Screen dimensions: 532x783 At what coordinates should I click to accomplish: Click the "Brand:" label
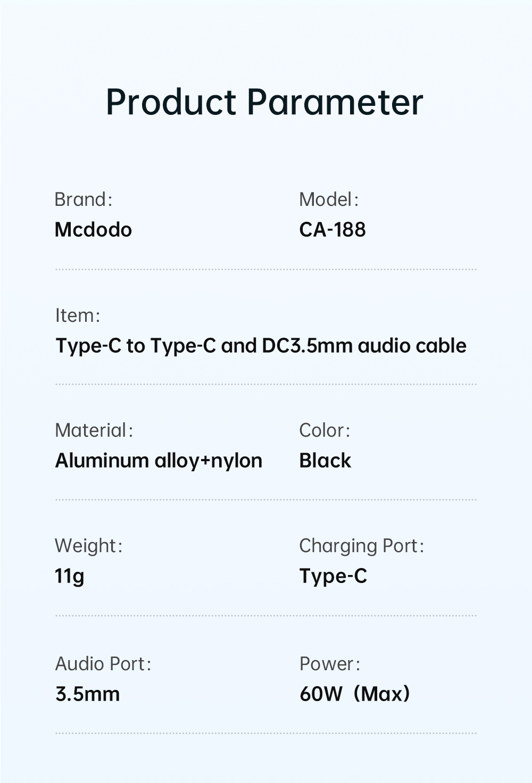[x=83, y=199]
